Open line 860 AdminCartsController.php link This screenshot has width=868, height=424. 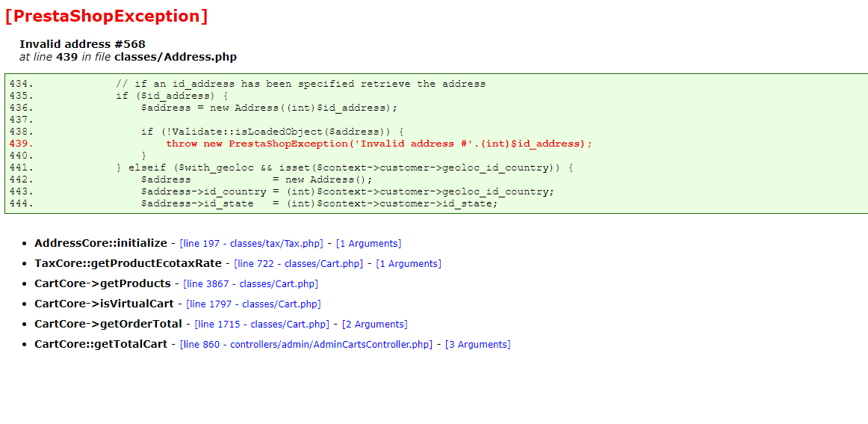(x=306, y=344)
